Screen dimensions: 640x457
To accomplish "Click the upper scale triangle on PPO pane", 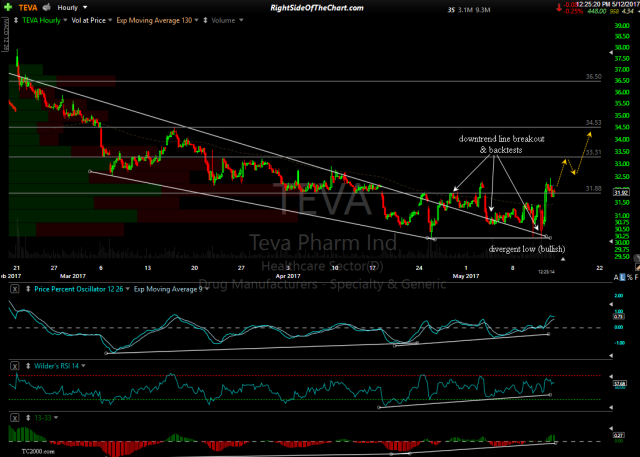I will pyautogui.click(x=611, y=304).
